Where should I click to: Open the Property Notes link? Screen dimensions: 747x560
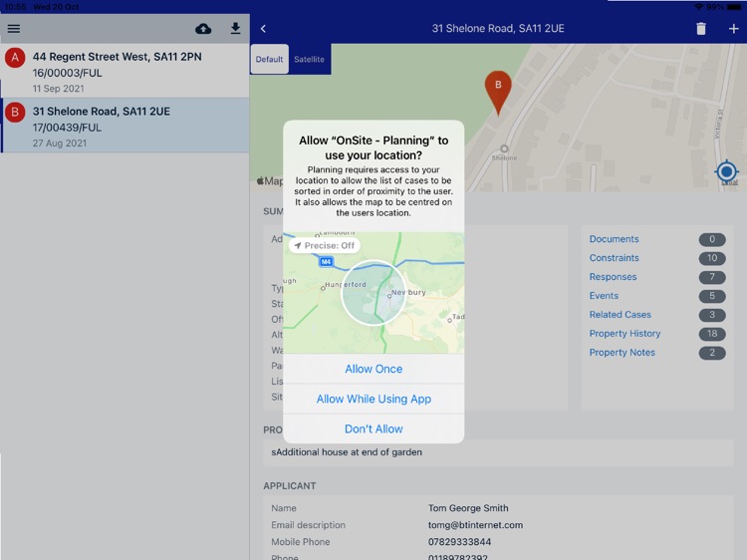point(622,353)
